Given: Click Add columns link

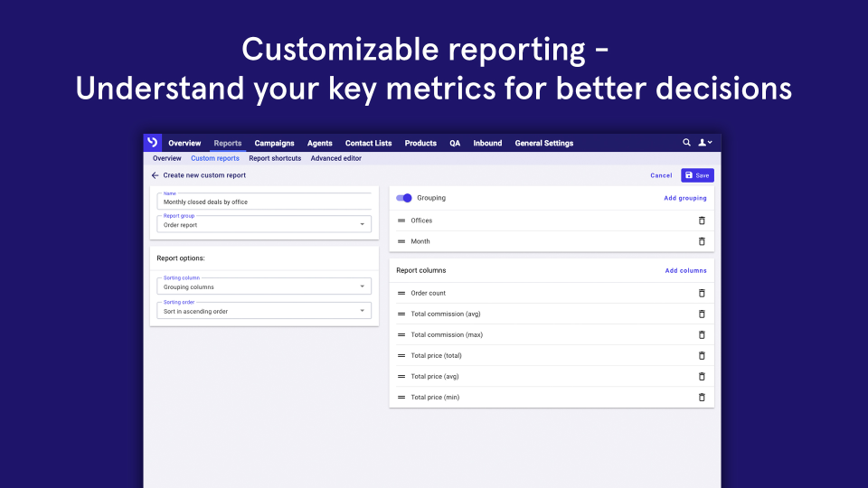Looking at the screenshot, I should point(686,270).
